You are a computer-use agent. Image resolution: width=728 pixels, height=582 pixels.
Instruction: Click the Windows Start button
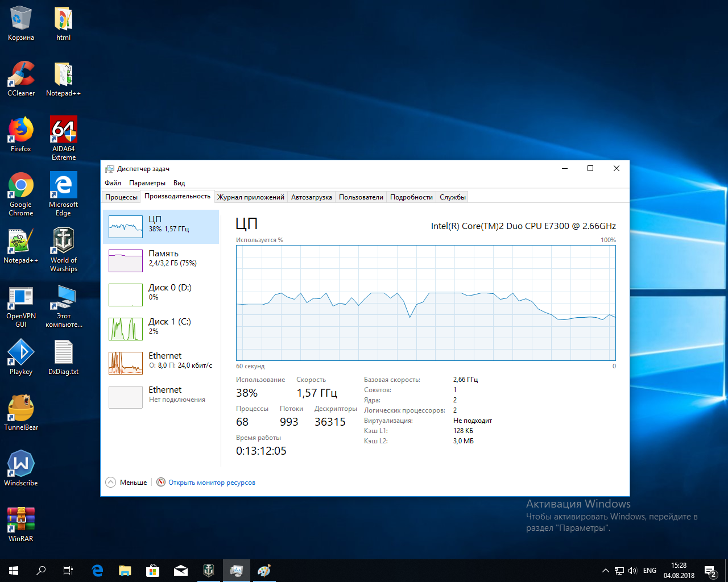(x=14, y=571)
